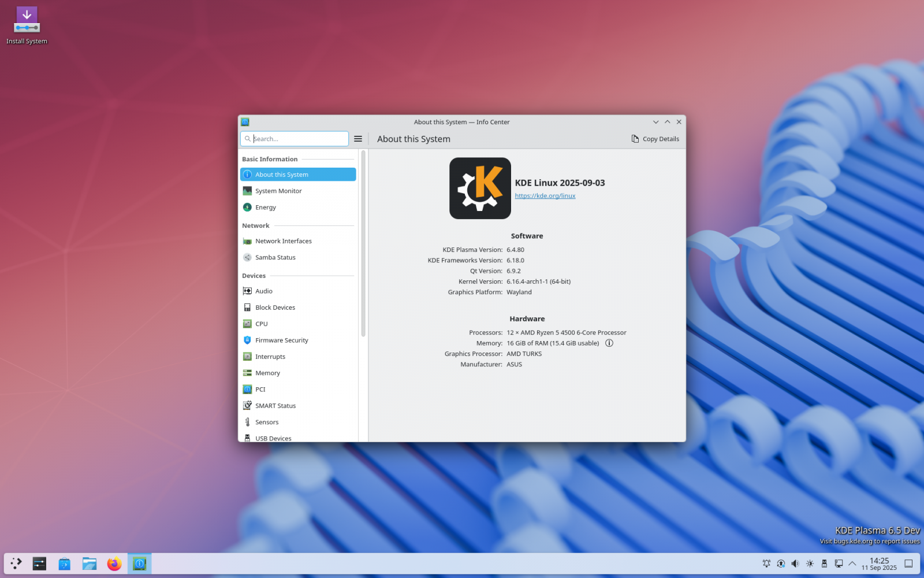Image resolution: width=924 pixels, height=578 pixels.
Task: View SMART Status of drives
Action: pyautogui.click(x=275, y=405)
